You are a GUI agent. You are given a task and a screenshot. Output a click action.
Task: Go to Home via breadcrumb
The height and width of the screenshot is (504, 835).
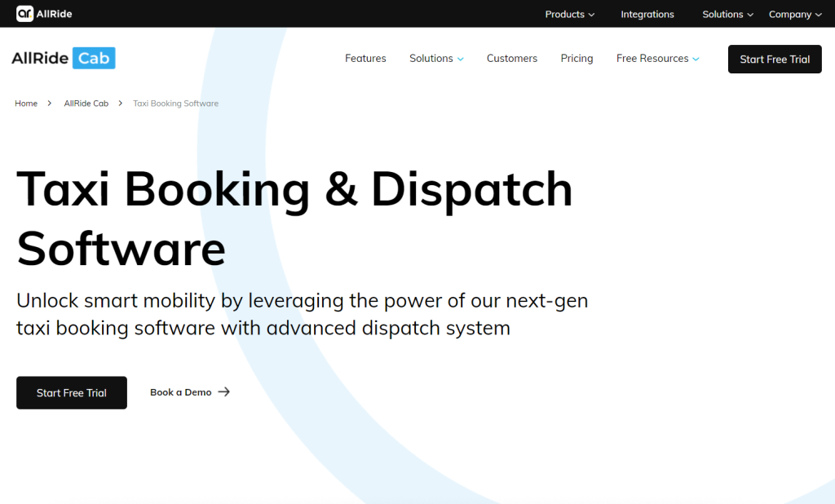26,104
